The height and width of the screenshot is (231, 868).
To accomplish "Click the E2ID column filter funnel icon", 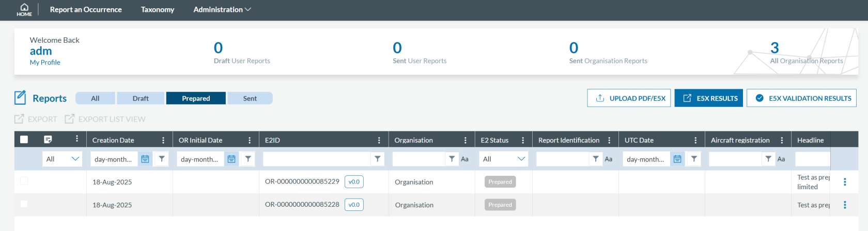I will 378,159.
